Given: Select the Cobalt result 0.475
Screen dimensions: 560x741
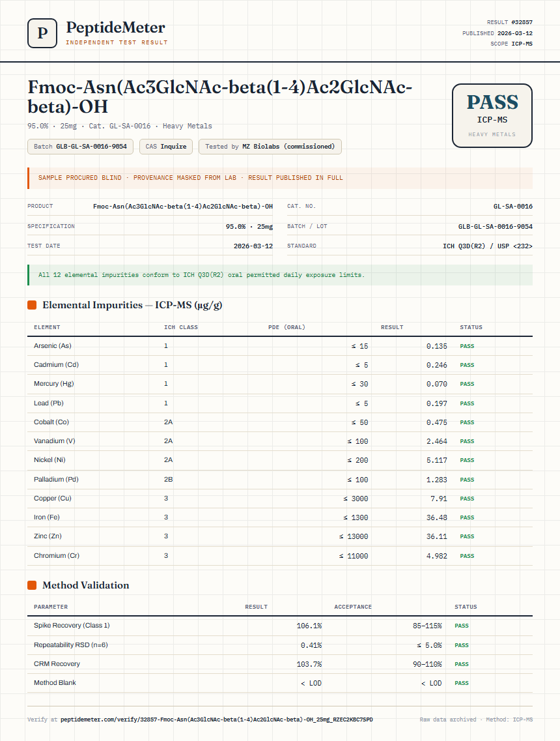Looking at the screenshot, I should coord(436,422).
